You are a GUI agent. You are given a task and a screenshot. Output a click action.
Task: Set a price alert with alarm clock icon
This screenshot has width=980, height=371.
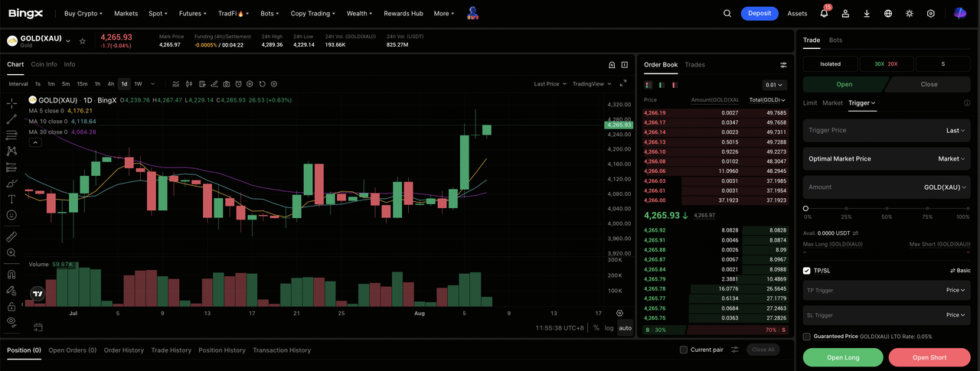238,84
